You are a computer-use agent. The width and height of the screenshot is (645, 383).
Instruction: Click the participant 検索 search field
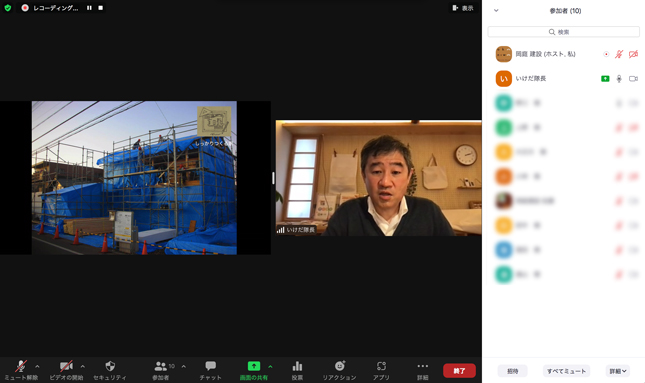pos(564,32)
